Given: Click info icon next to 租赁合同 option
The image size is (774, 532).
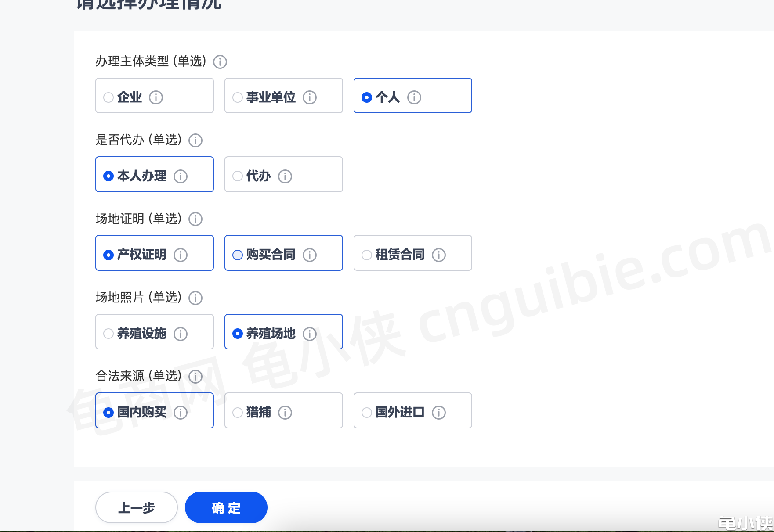Looking at the screenshot, I should [439, 255].
